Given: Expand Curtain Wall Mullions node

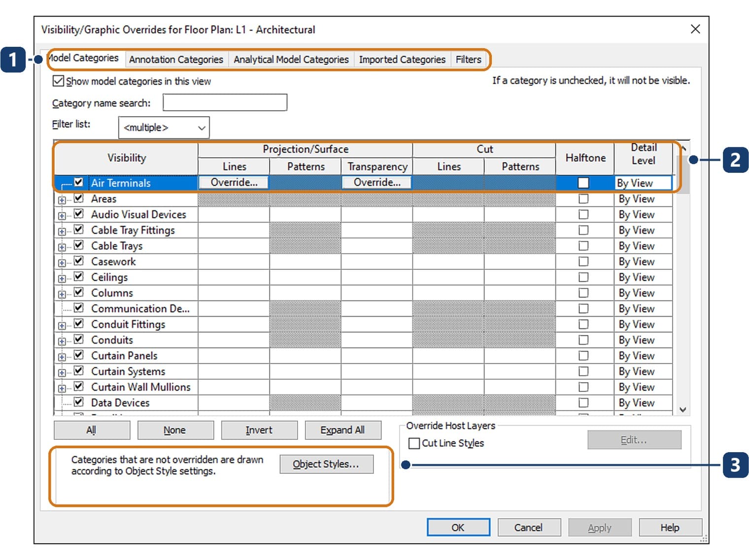Looking at the screenshot, I should (x=62, y=389).
